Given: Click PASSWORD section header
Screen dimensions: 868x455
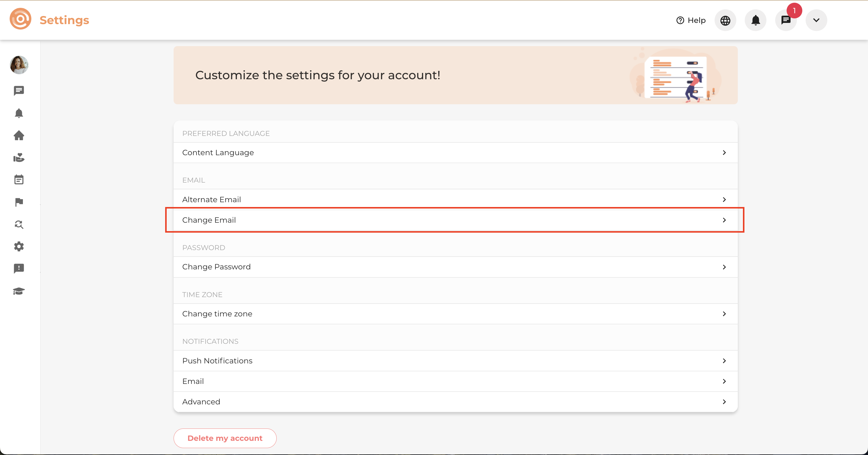Looking at the screenshot, I should [203, 248].
